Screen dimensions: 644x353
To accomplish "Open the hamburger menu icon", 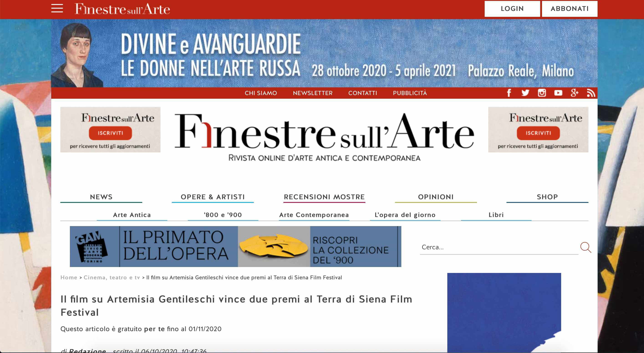I will click(x=57, y=8).
